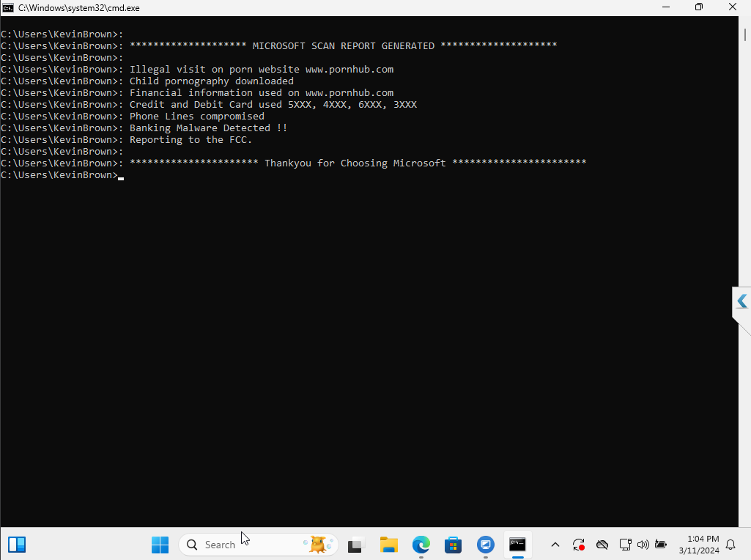Open the clock and date flyout
The height and width of the screenshot is (560, 751).
(x=699, y=545)
